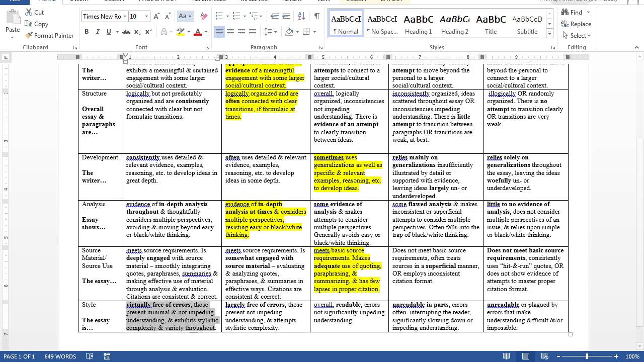Toggle italic formatting

click(x=98, y=32)
